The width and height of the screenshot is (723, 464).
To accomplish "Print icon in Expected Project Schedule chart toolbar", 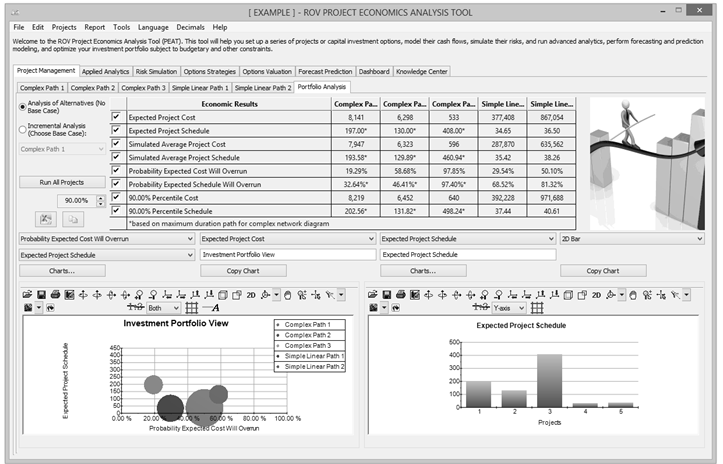I will point(401,295).
